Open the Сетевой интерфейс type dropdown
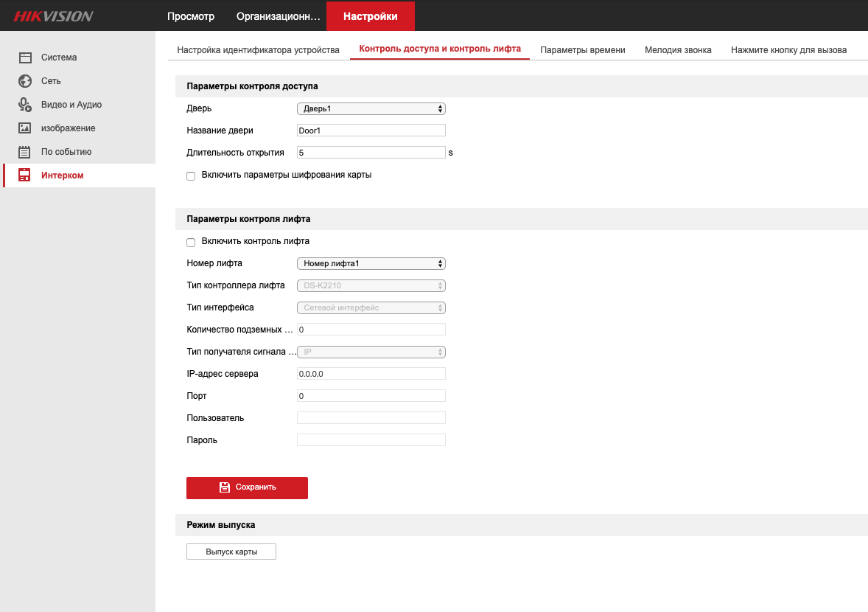Screen dimensions: 868x612 371,307
